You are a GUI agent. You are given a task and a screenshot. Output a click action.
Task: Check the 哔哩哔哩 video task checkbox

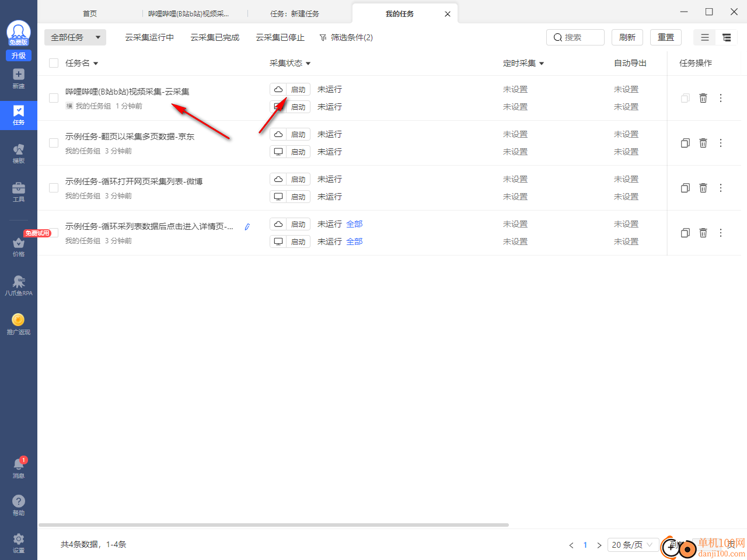pyautogui.click(x=54, y=98)
